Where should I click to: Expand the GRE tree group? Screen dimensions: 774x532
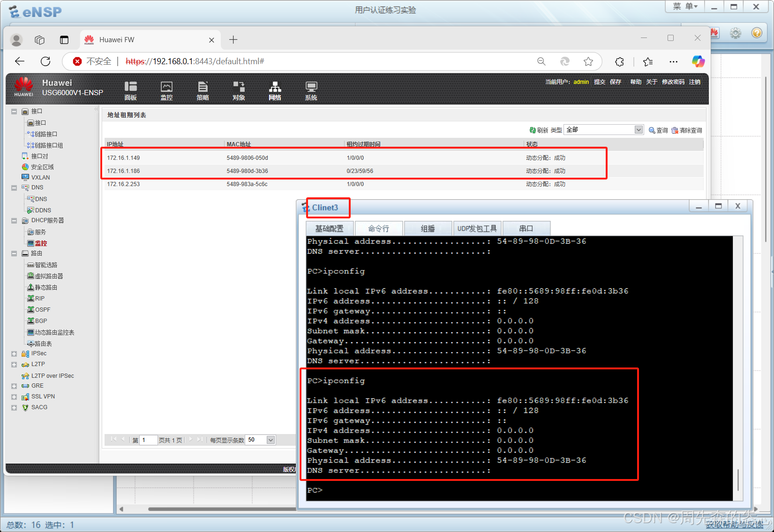[14, 386]
